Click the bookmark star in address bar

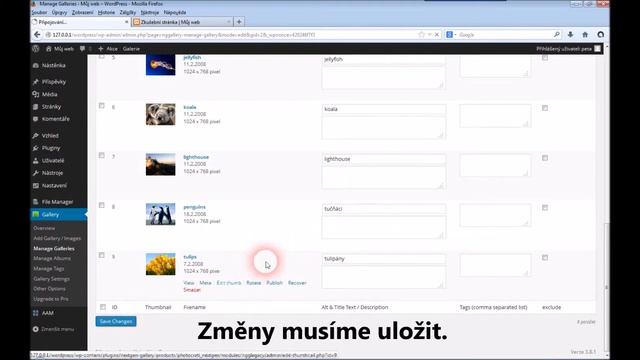coord(422,35)
